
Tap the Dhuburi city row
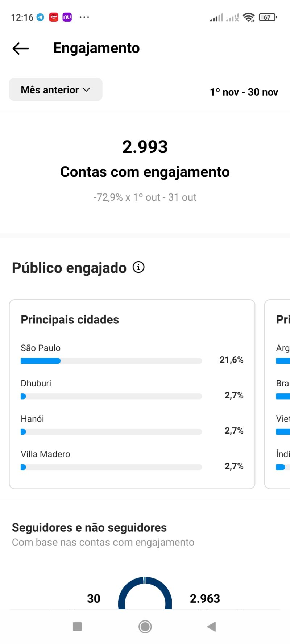click(x=132, y=389)
